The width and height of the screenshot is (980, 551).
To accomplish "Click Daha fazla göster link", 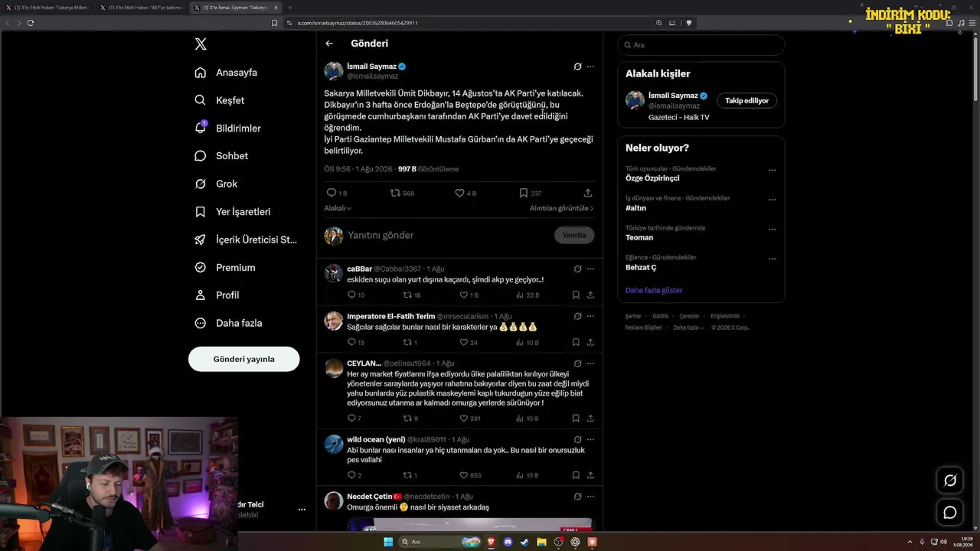I will click(x=654, y=291).
